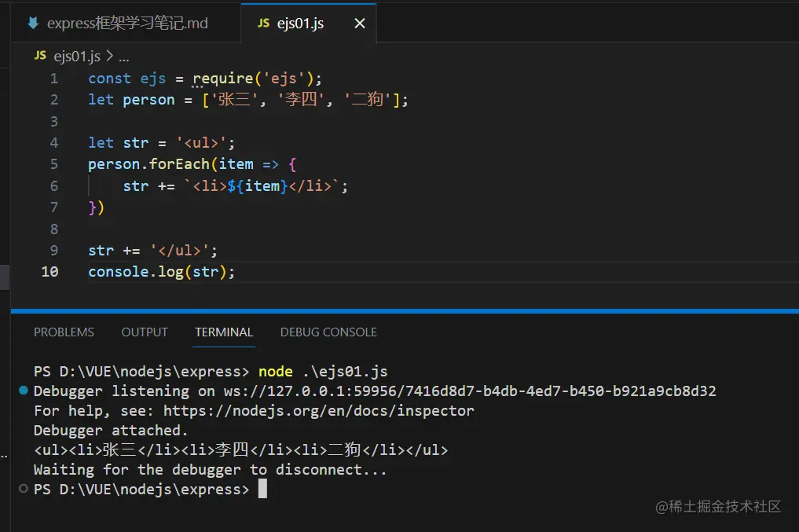Click the <ul><li>张三</li> output line
This screenshot has width=799, height=532.
tap(241, 450)
